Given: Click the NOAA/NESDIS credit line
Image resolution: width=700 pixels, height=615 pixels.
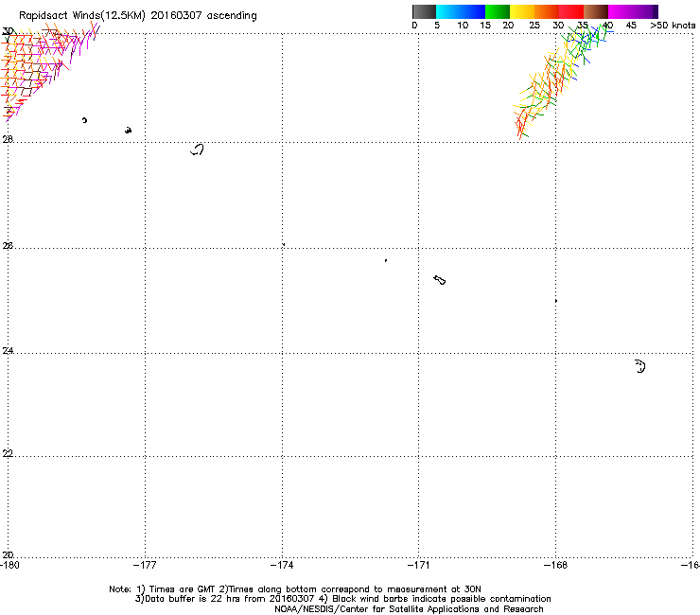Looking at the screenshot, I should [x=409, y=609].
